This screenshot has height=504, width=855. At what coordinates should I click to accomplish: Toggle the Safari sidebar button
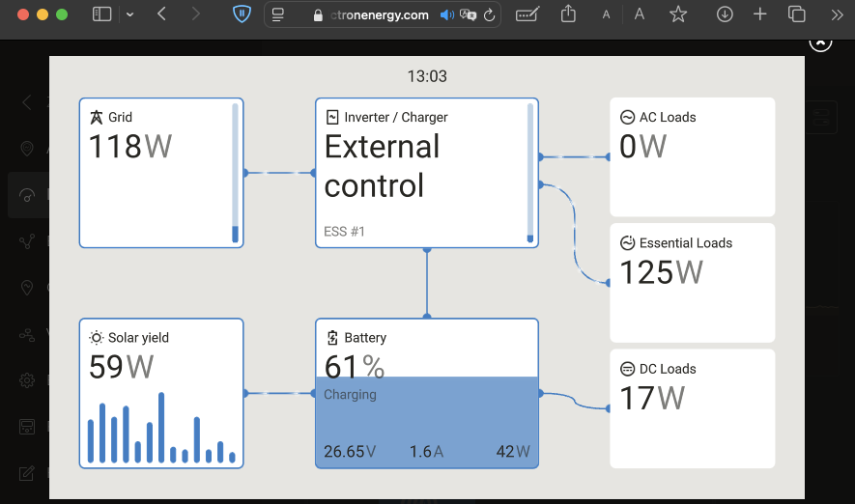coord(101,14)
